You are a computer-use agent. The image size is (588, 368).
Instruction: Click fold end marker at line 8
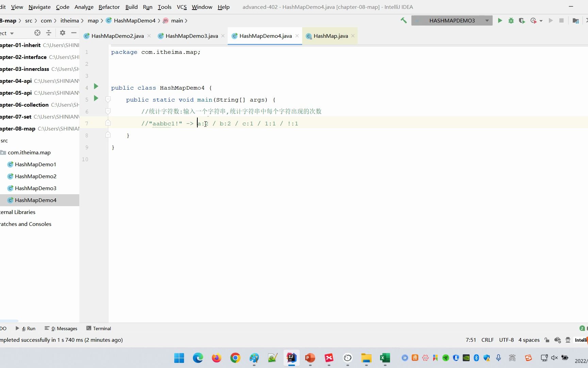tap(108, 135)
